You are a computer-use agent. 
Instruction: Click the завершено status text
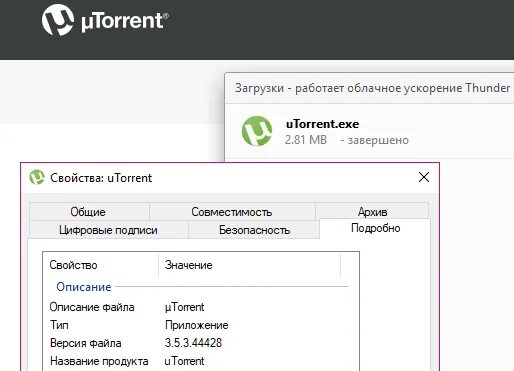click(x=378, y=140)
